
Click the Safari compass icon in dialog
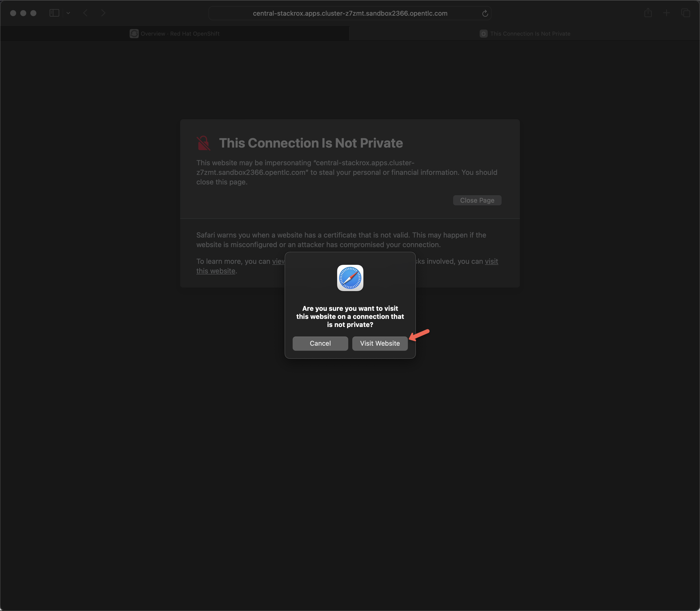coord(350,278)
